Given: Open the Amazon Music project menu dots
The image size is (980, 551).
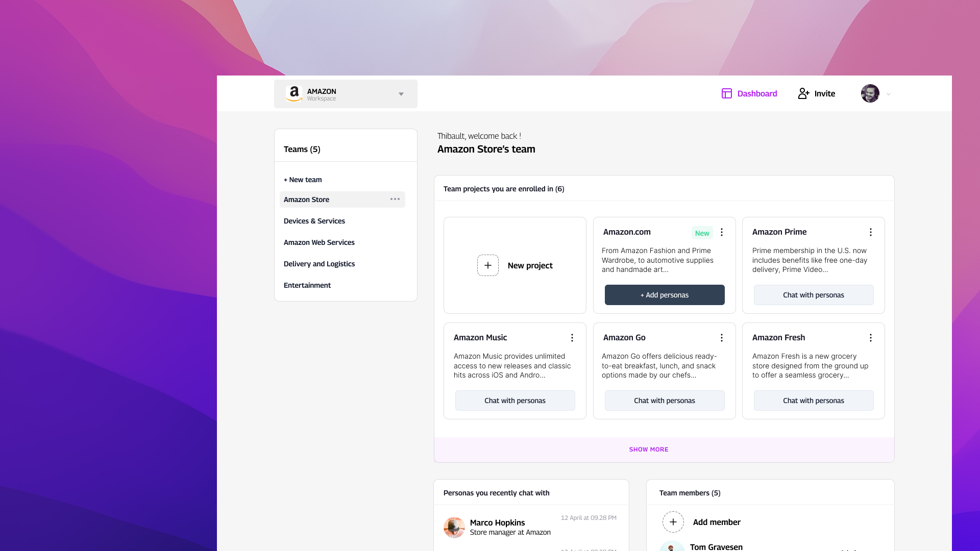Looking at the screenshot, I should coord(572,338).
